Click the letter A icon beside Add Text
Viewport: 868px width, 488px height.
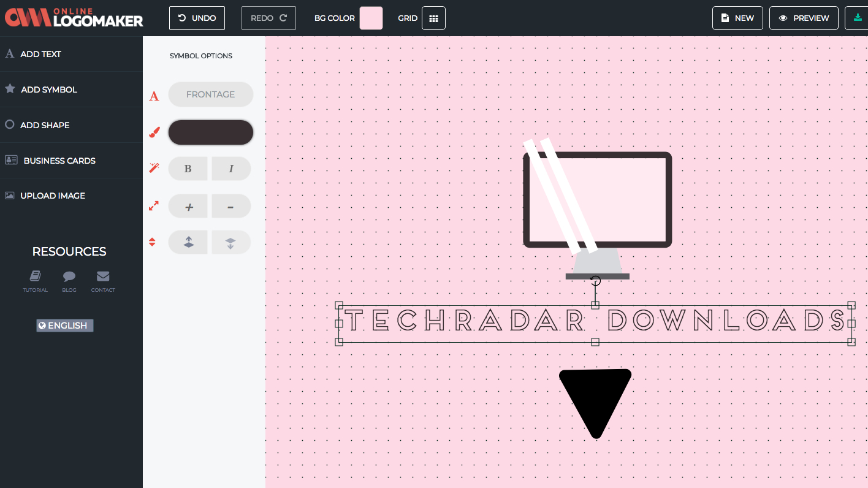[x=10, y=54]
